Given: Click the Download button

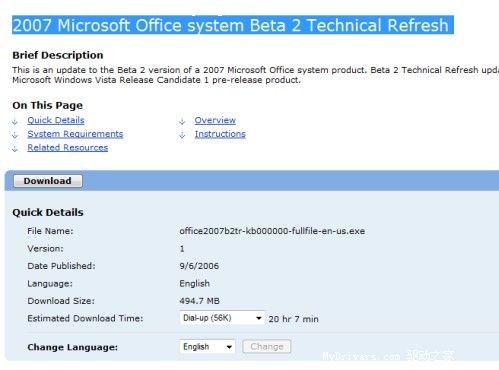Looking at the screenshot, I should 48,181.
